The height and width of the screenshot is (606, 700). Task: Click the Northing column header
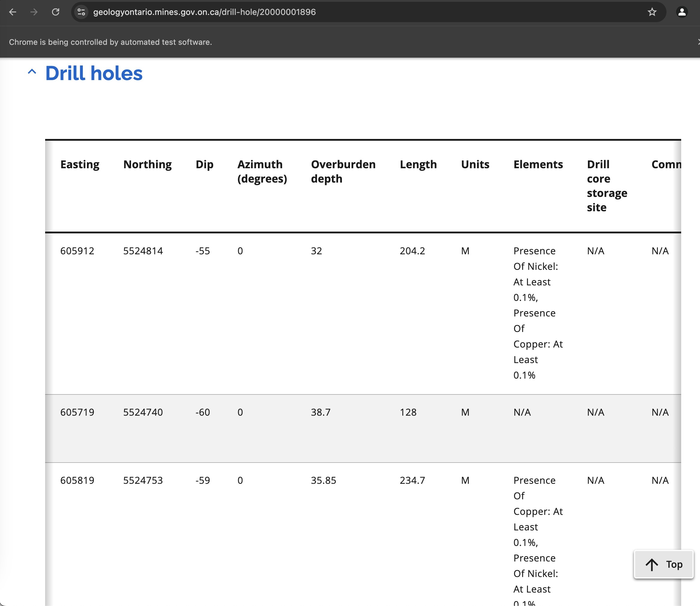coord(147,164)
